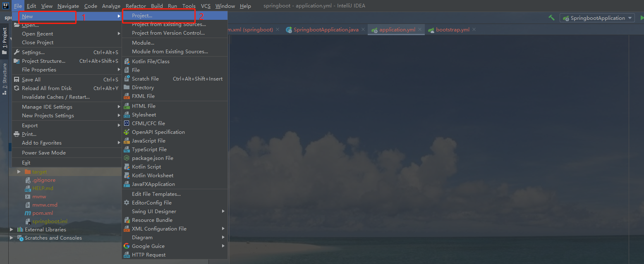This screenshot has width=644, height=264.
Task: Toggle Power Save Mode in File menu
Action: pyautogui.click(x=66, y=153)
